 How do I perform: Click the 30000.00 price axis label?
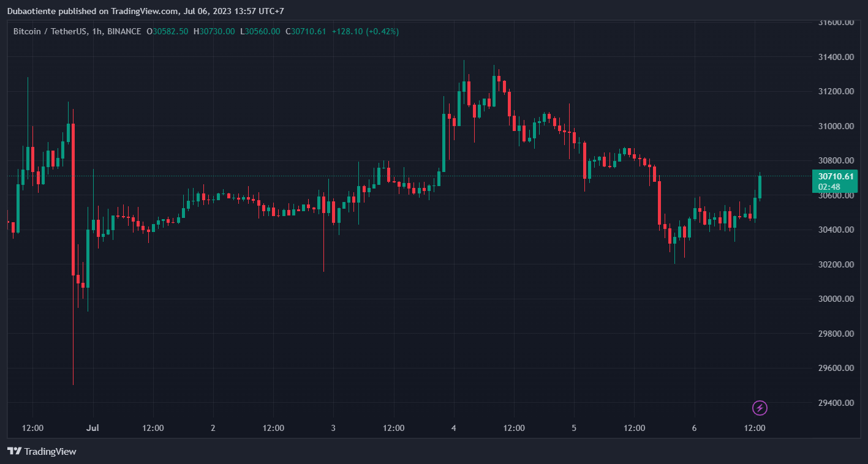pos(836,299)
